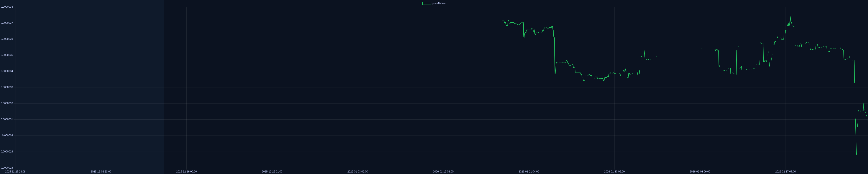Toggle the priceNative series via legend label

439,3
